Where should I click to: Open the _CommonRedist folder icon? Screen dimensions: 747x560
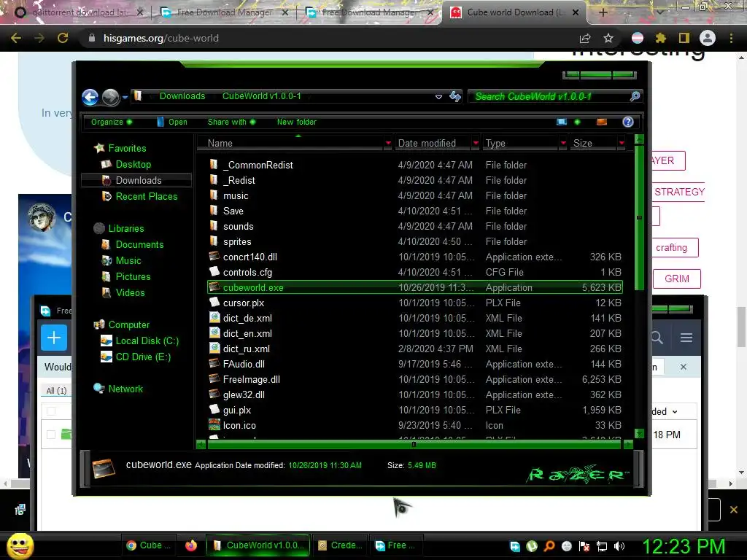pos(214,165)
